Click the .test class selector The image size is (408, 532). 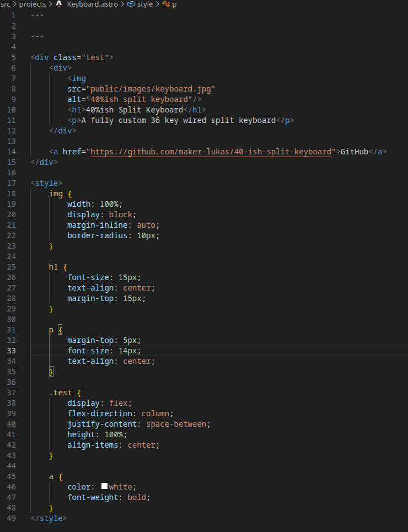click(60, 393)
